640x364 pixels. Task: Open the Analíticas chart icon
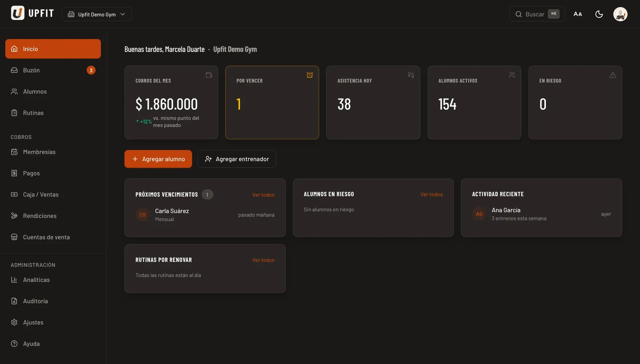click(14, 280)
